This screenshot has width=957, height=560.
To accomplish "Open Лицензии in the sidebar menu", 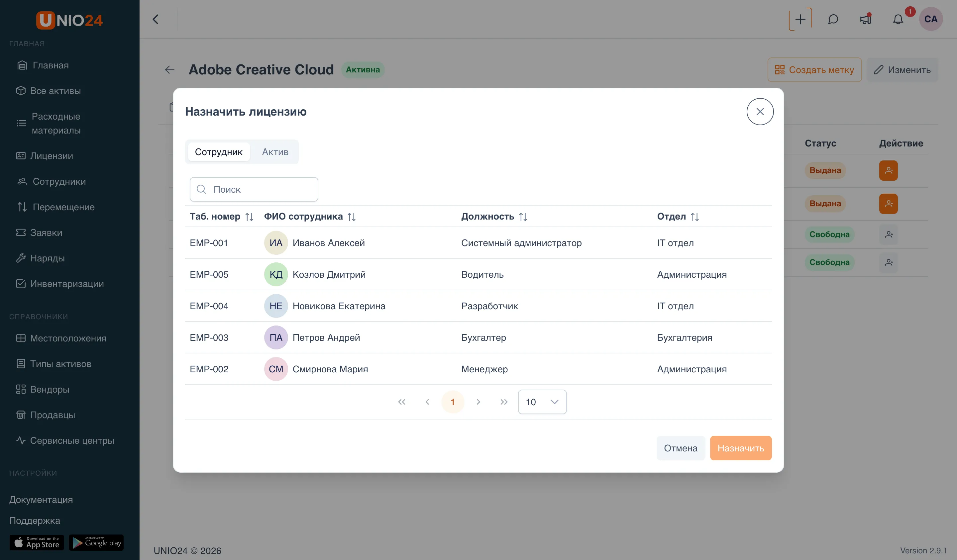I will [51, 156].
